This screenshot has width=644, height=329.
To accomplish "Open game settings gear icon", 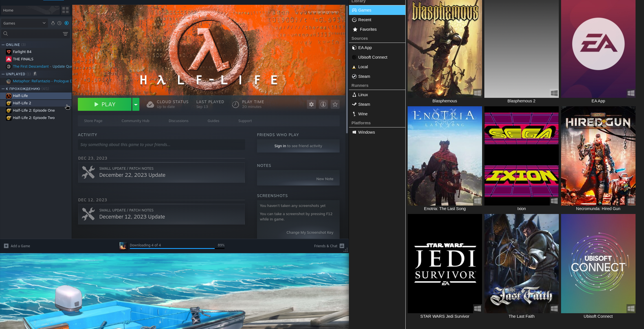I will click(x=311, y=104).
